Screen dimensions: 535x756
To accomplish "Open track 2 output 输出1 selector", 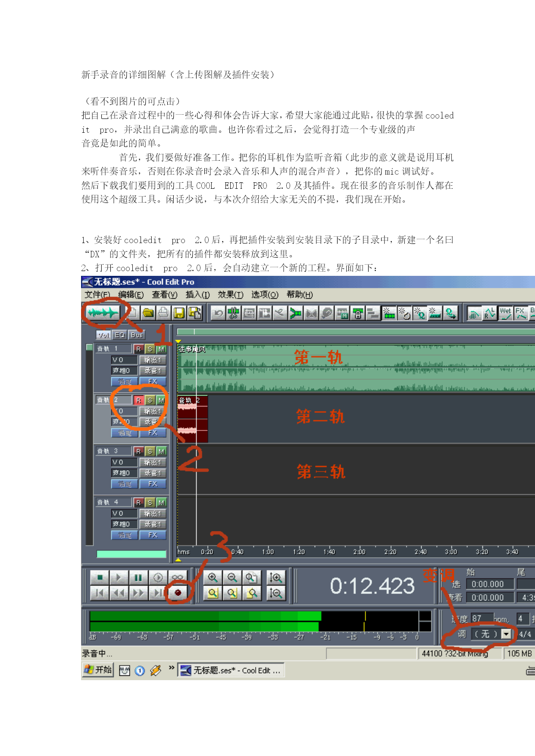I will (153, 411).
